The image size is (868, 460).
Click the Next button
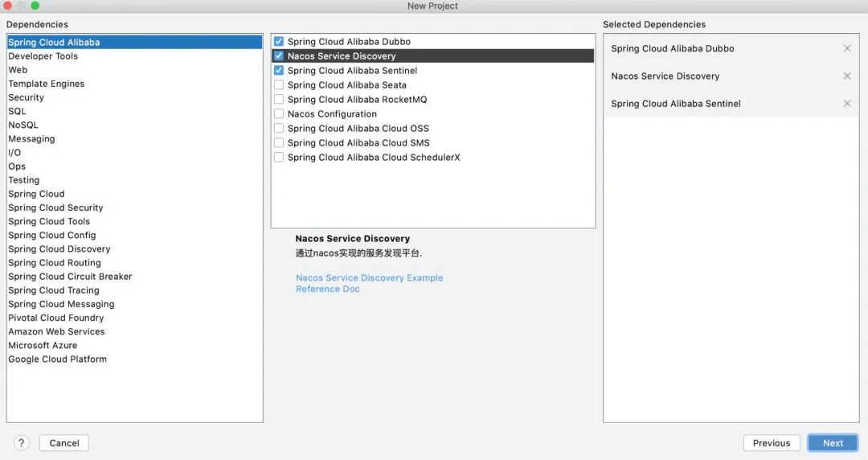click(x=833, y=443)
